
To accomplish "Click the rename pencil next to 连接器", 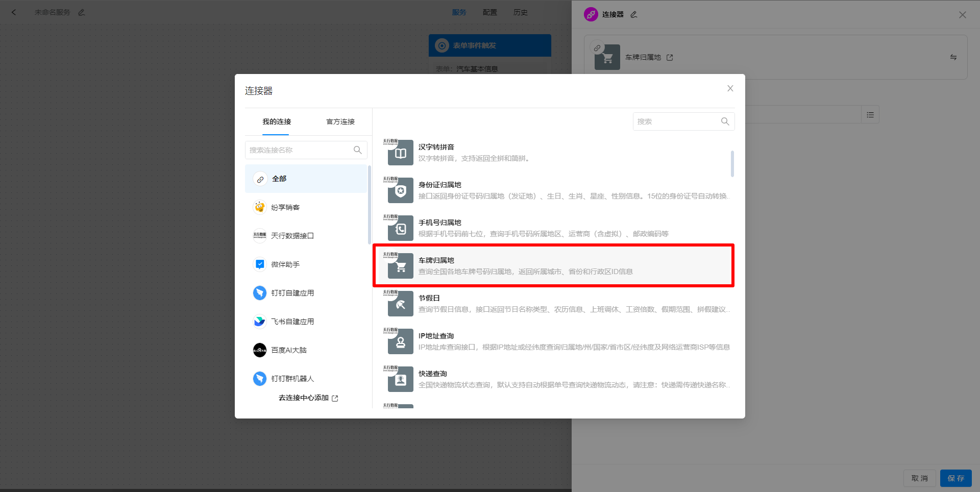I will 633,14.
